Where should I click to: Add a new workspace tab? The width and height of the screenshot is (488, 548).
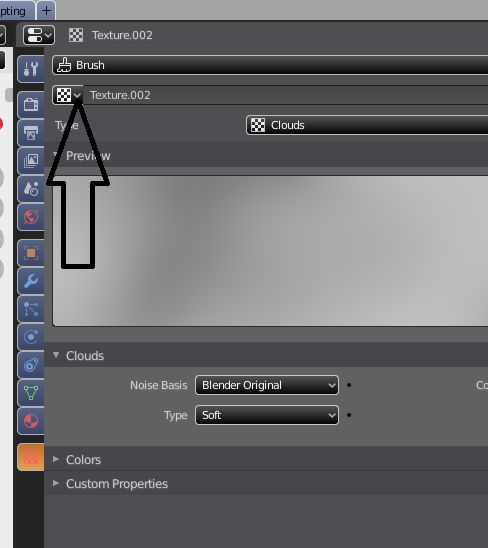(x=46, y=10)
